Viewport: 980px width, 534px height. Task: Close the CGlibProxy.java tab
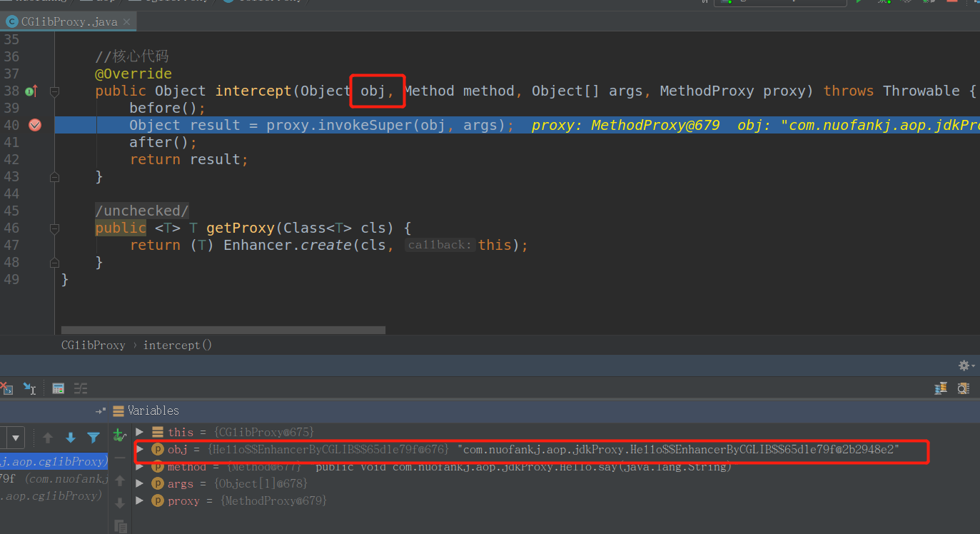coord(127,22)
